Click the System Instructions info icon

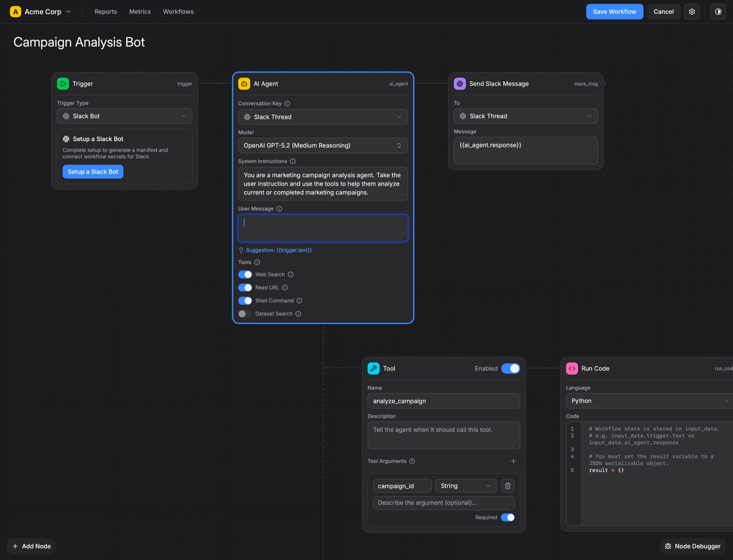(293, 161)
